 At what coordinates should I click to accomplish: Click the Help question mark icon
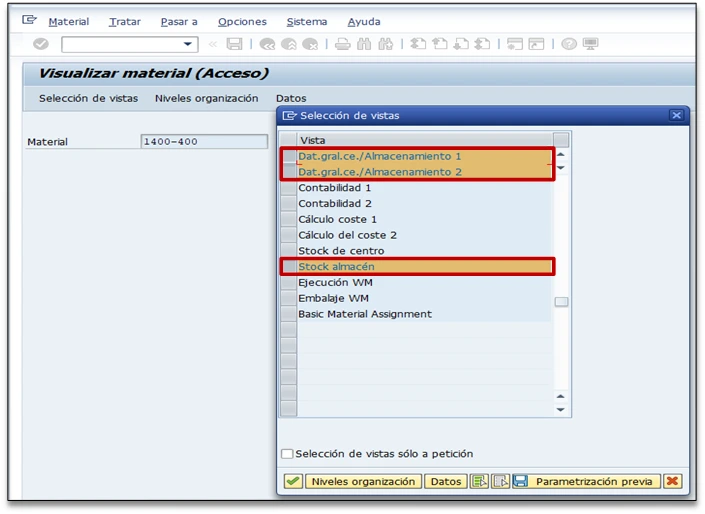coord(569,44)
